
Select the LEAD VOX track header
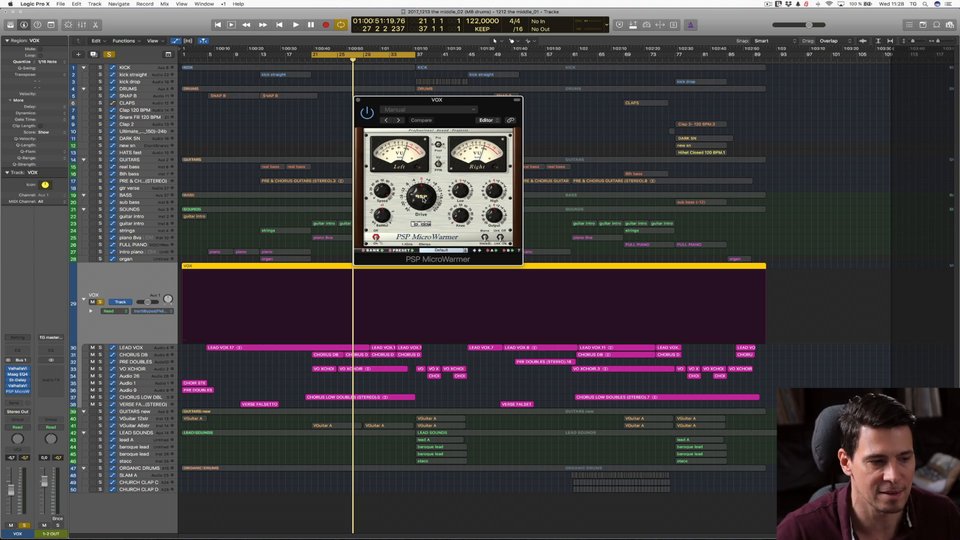point(130,348)
